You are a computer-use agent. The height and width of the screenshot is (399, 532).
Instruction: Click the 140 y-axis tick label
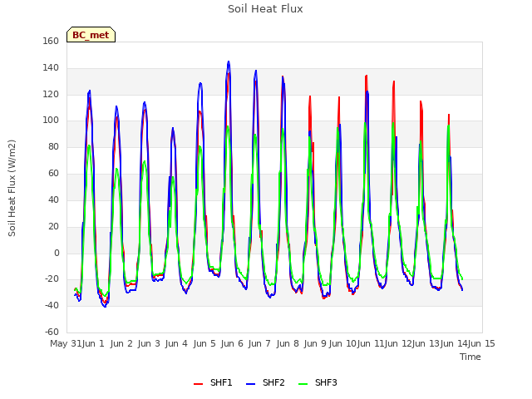tap(51, 68)
